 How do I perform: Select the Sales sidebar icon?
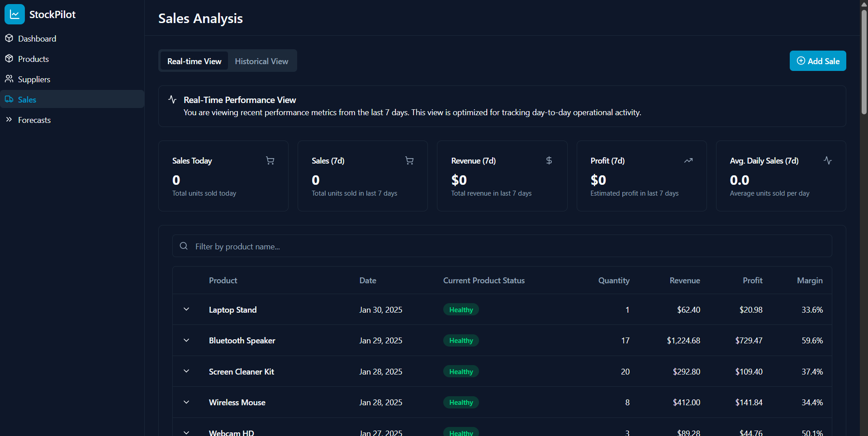pos(9,99)
